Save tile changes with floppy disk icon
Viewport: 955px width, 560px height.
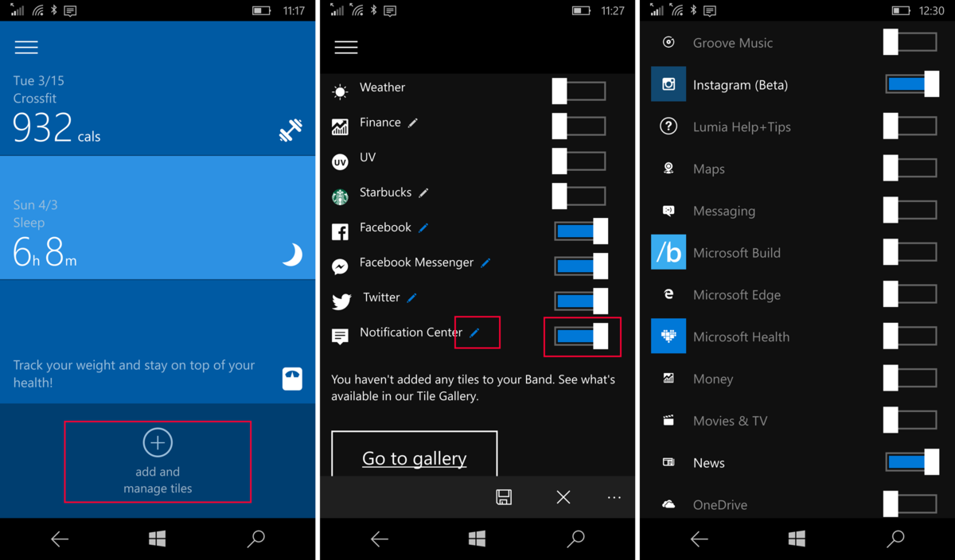[x=504, y=497]
